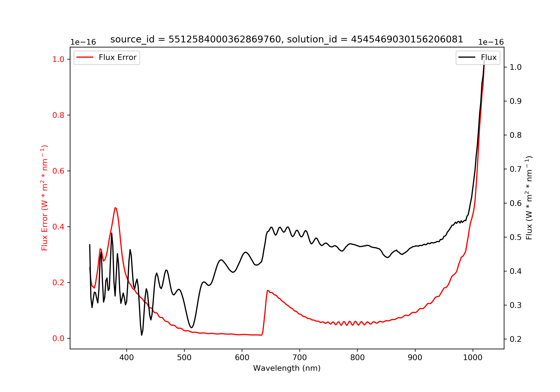Viewport: 560px width, 392px height.
Task: Click the right-side Flux y-axis label
Action: (528, 198)
